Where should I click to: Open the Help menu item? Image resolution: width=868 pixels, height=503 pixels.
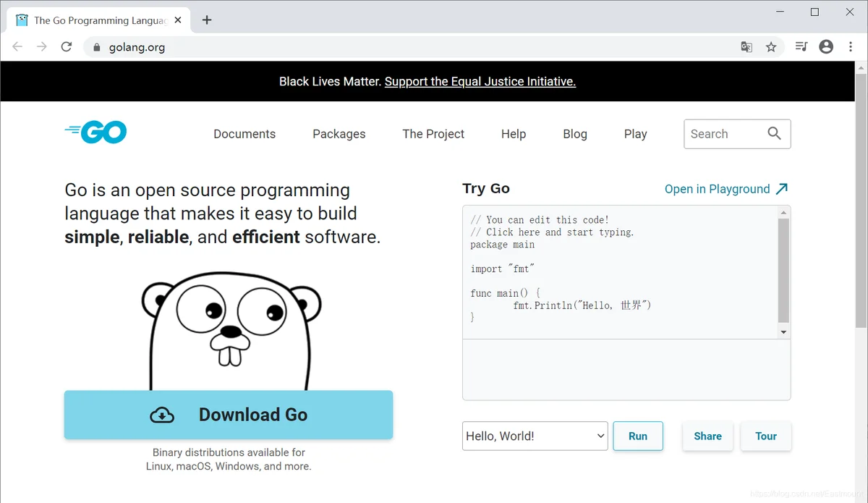pyautogui.click(x=514, y=134)
